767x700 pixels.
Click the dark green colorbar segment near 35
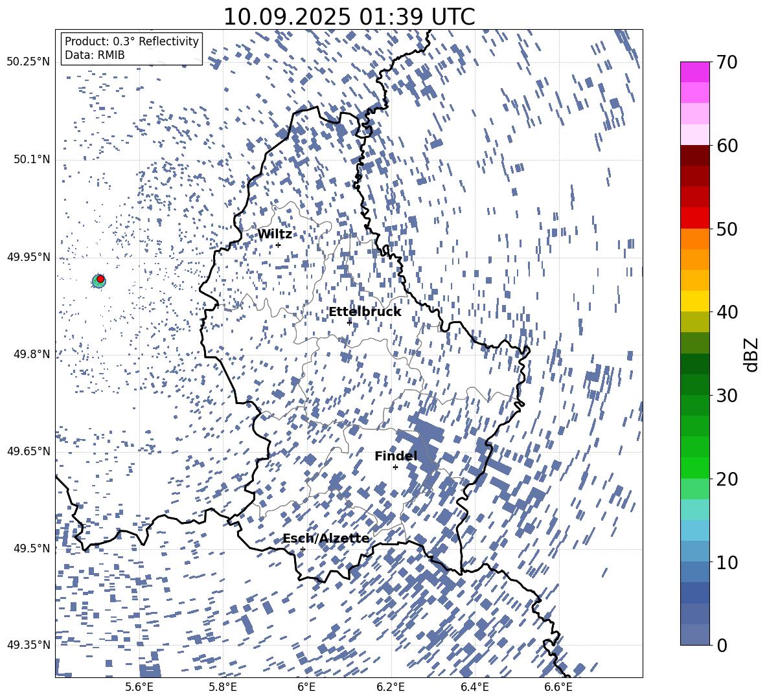694,364
